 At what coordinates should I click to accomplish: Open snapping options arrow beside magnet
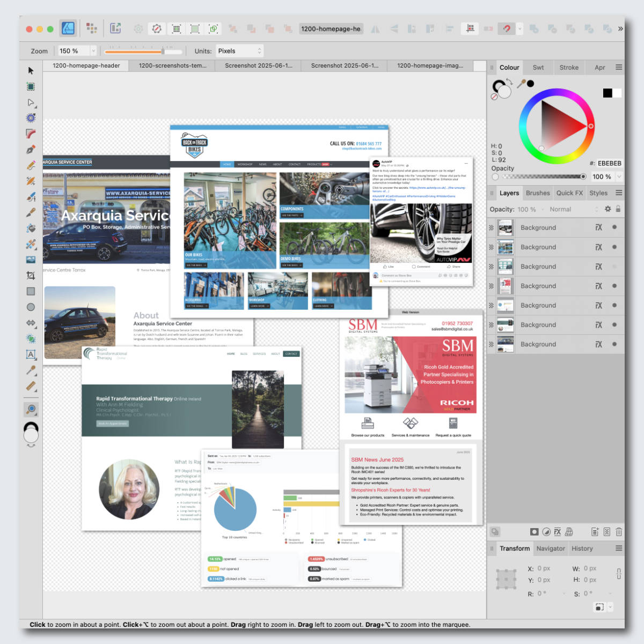(x=519, y=28)
